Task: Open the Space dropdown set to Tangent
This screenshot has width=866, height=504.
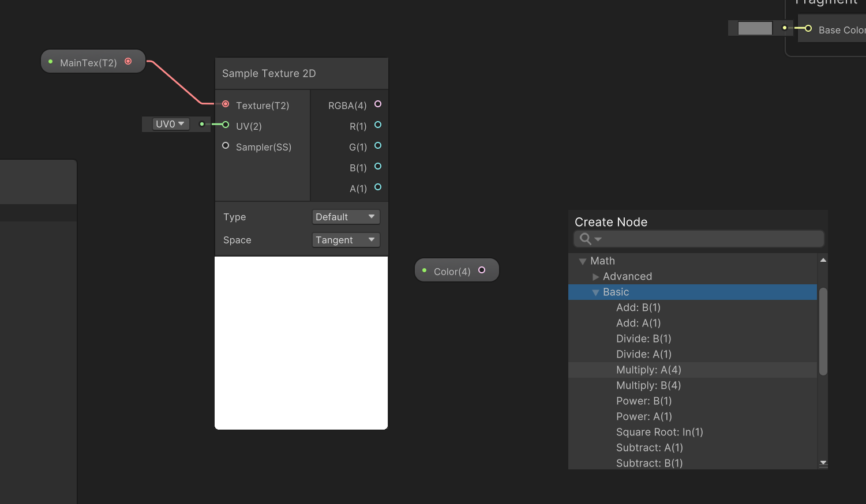Action: tap(346, 240)
